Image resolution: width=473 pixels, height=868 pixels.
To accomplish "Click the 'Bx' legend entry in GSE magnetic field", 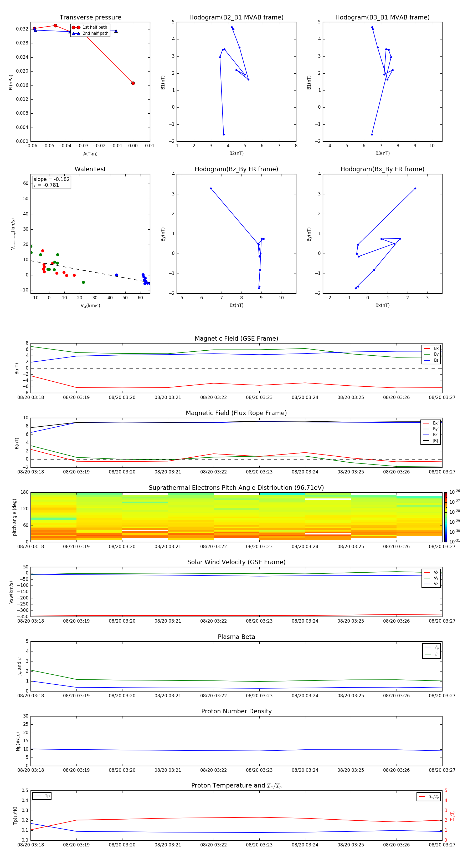I will [431, 349].
